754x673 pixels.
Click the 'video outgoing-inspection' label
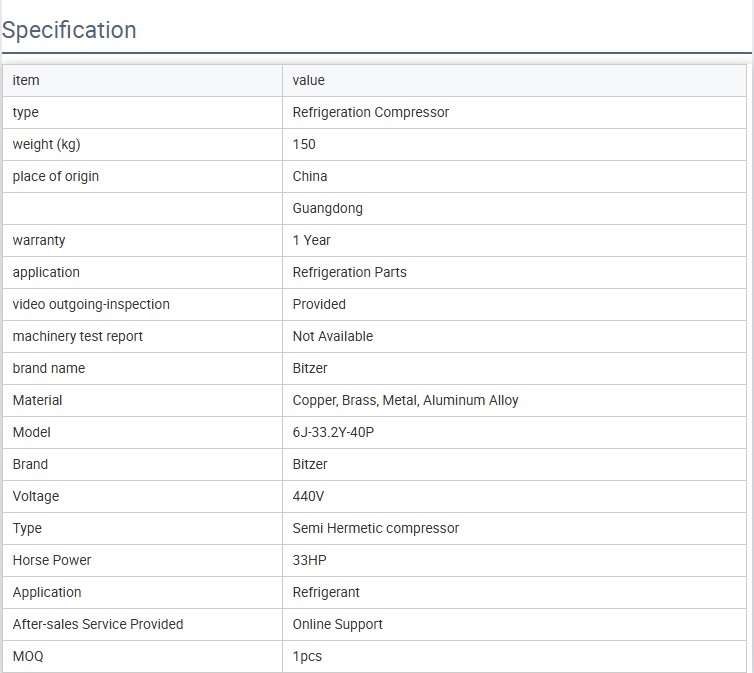tap(91, 304)
